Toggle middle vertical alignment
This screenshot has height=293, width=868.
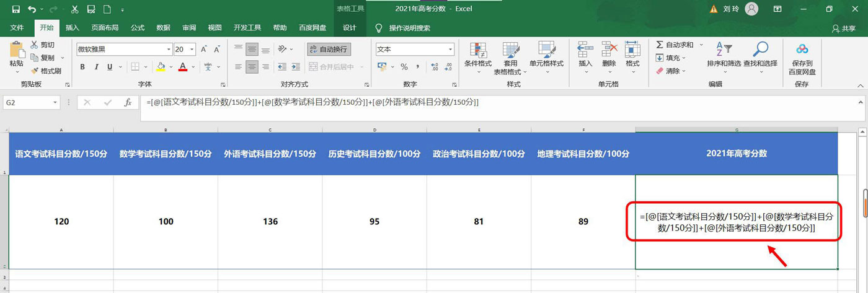coord(252,49)
